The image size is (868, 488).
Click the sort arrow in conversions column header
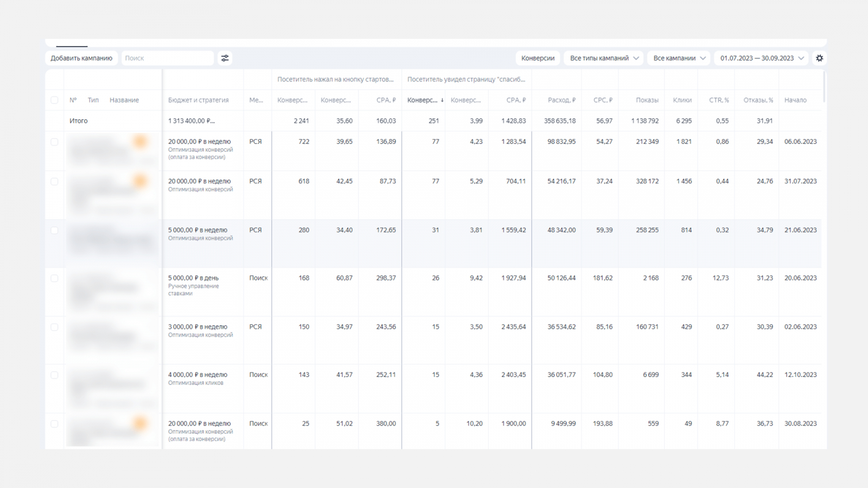(x=442, y=100)
